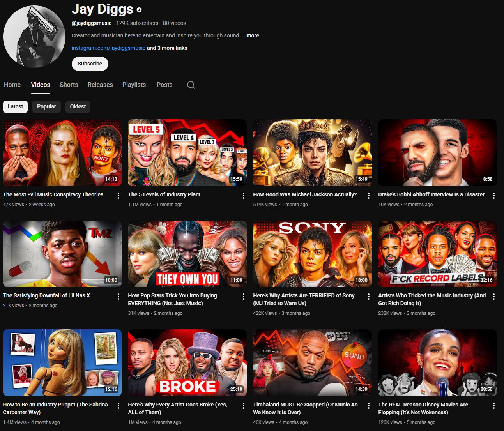Switch to the Shorts tab
The height and width of the screenshot is (431, 504).
69,85
